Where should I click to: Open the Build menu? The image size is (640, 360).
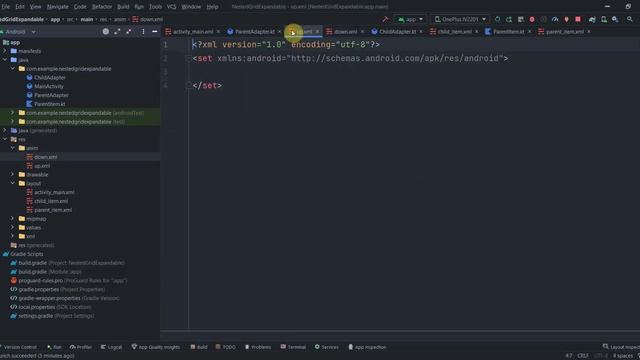pyautogui.click(x=123, y=7)
